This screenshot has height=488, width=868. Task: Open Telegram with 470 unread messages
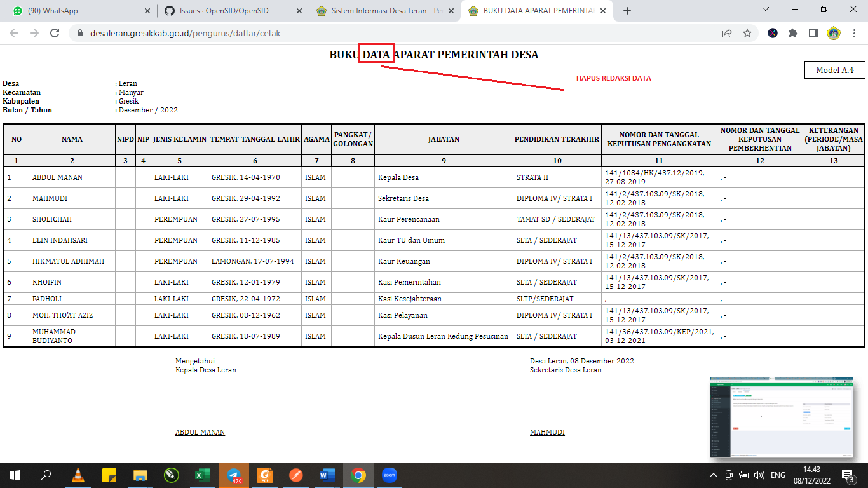tap(234, 475)
